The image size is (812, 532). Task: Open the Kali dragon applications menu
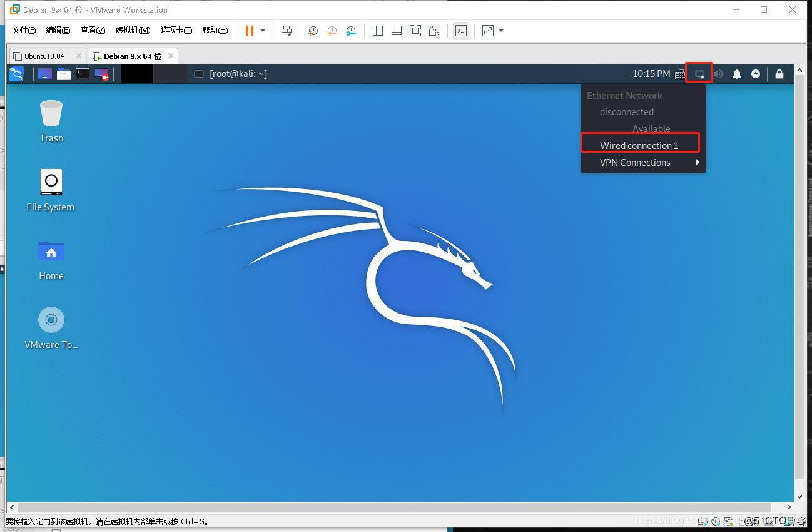16,74
